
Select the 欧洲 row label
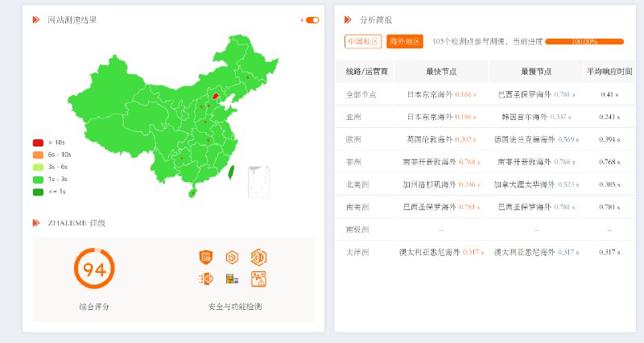click(x=353, y=139)
